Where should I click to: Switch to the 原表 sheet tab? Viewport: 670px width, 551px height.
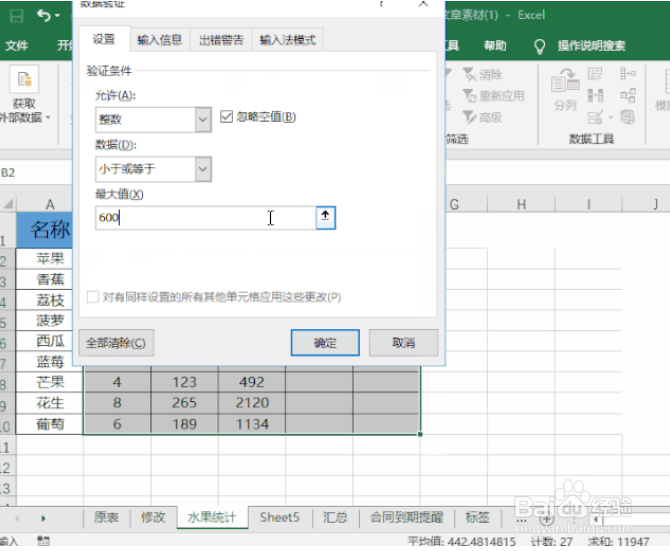[x=106, y=518]
